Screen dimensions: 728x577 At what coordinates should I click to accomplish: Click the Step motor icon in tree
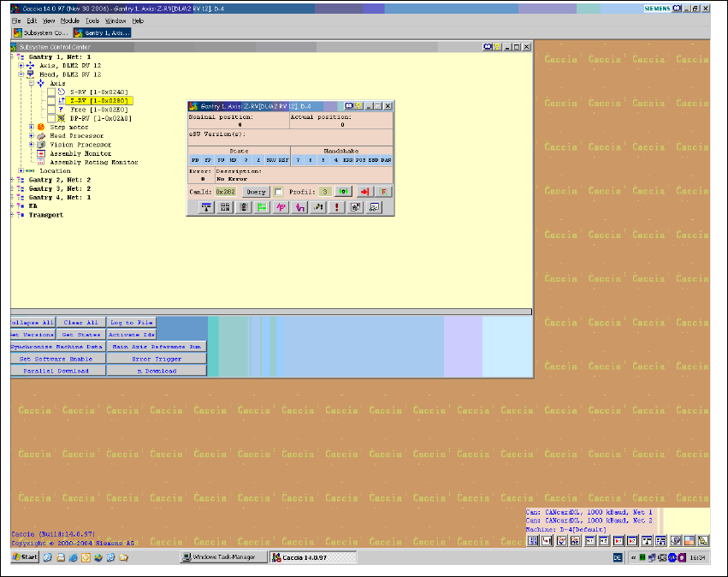(41, 127)
